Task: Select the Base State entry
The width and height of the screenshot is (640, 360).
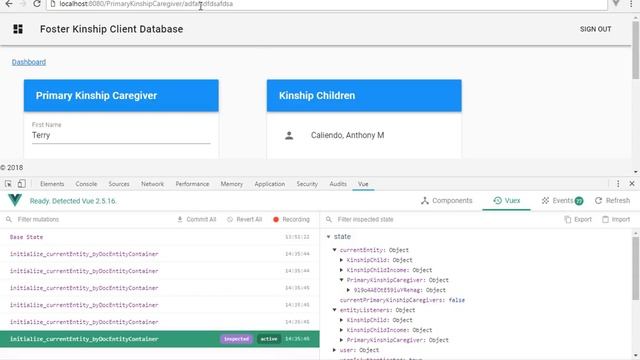Action: [160, 237]
